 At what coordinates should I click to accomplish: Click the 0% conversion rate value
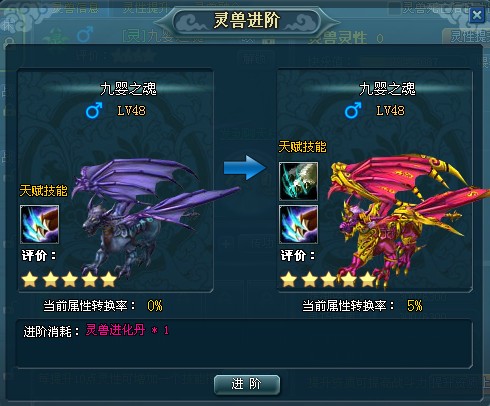click(155, 306)
